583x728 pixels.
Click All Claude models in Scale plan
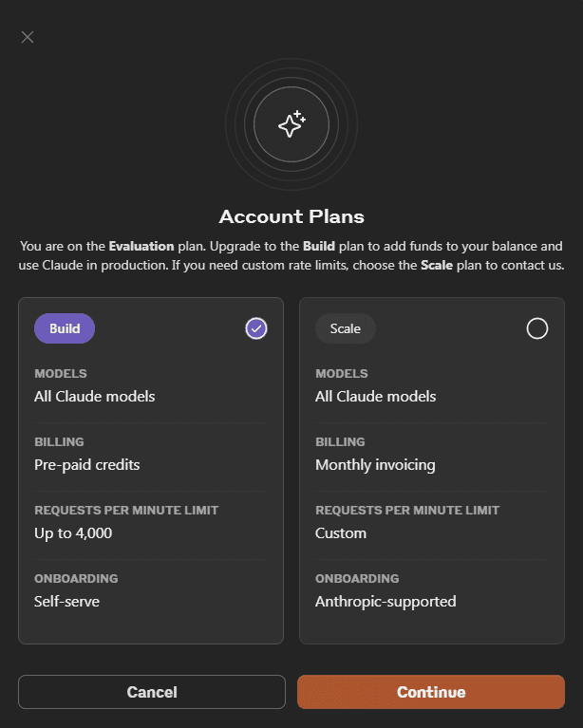coord(375,396)
